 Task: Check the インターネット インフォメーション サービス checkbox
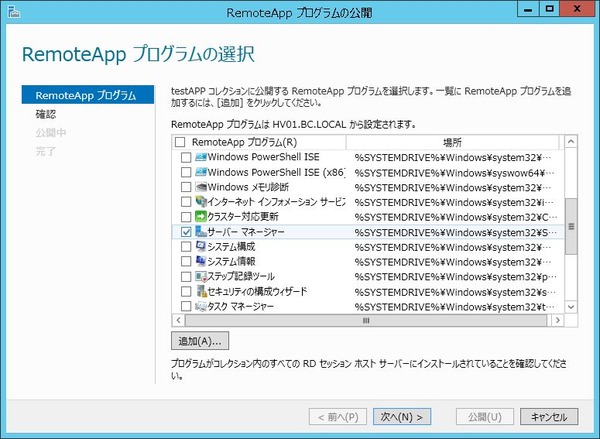[186, 202]
